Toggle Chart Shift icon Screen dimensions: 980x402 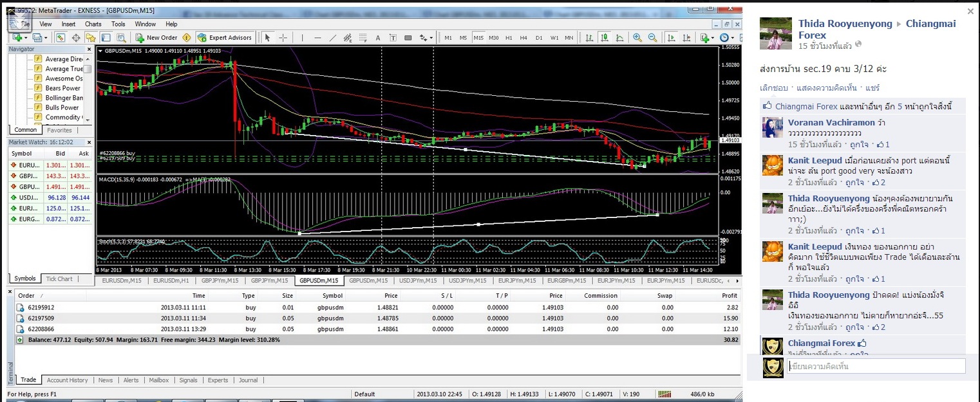tap(686, 37)
